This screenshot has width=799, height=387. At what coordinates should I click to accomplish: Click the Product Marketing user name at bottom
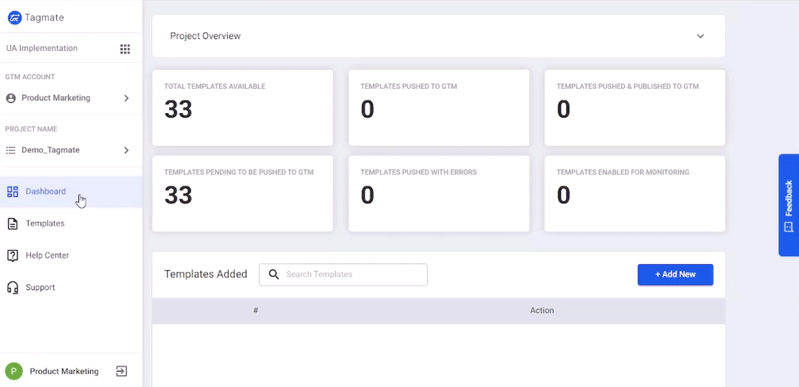pos(64,371)
